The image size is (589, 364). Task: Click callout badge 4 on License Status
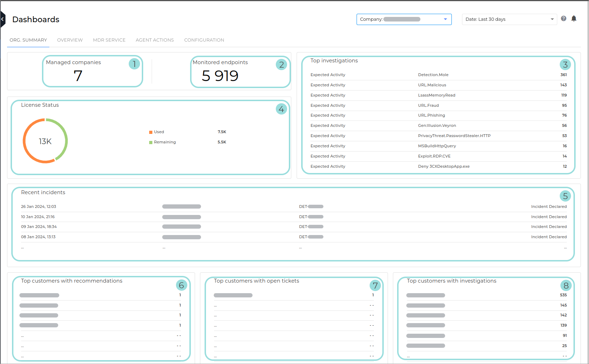pos(281,109)
